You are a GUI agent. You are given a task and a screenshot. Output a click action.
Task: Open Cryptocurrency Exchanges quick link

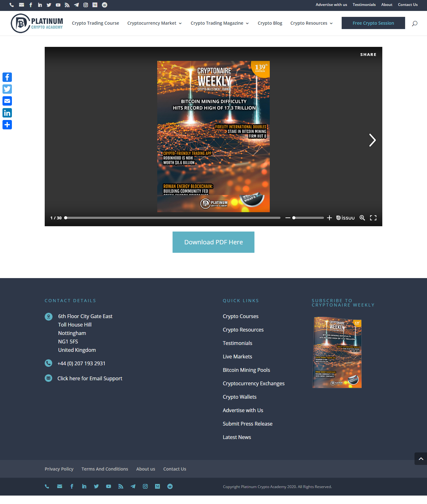pyautogui.click(x=254, y=383)
